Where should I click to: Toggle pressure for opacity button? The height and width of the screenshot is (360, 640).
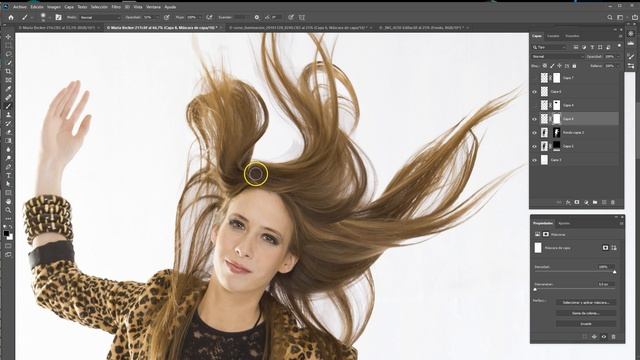tap(167, 17)
